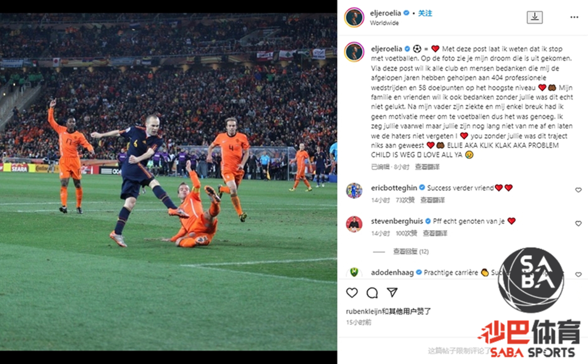Open the comment bubble icon
This screenshot has height=364, width=588.
point(372,293)
